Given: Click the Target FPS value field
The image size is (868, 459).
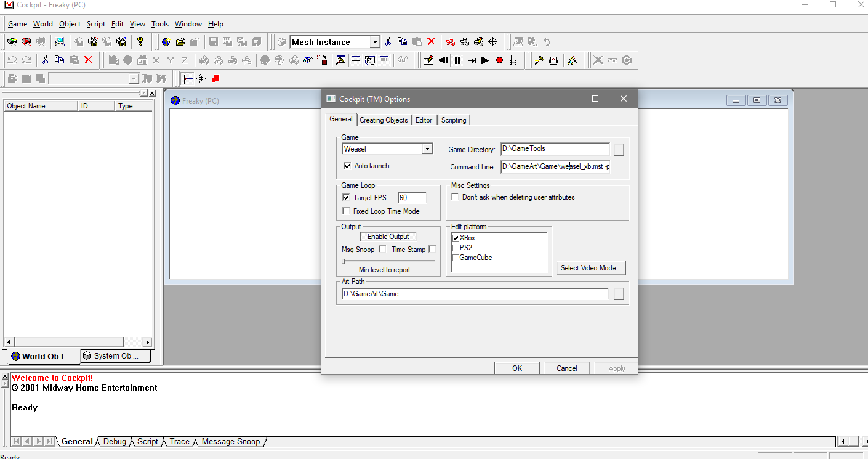Looking at the screenshot, I should [412, 198].
